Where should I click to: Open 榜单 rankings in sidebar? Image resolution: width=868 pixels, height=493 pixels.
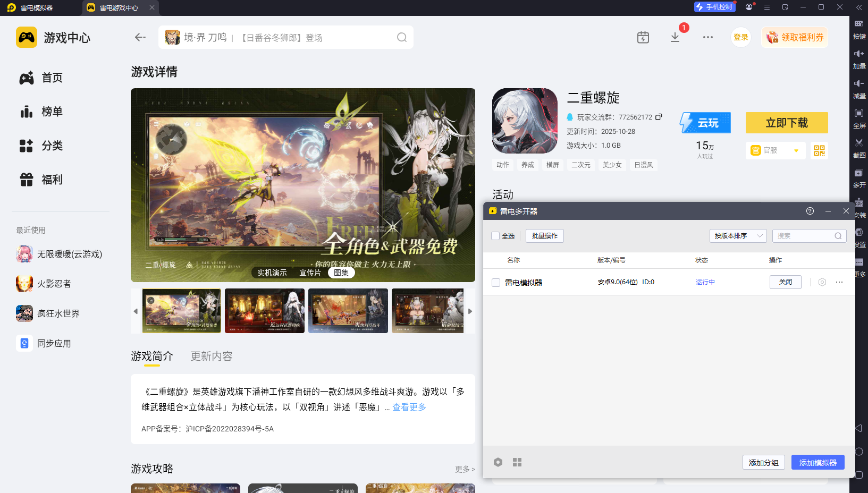(41, 112)
